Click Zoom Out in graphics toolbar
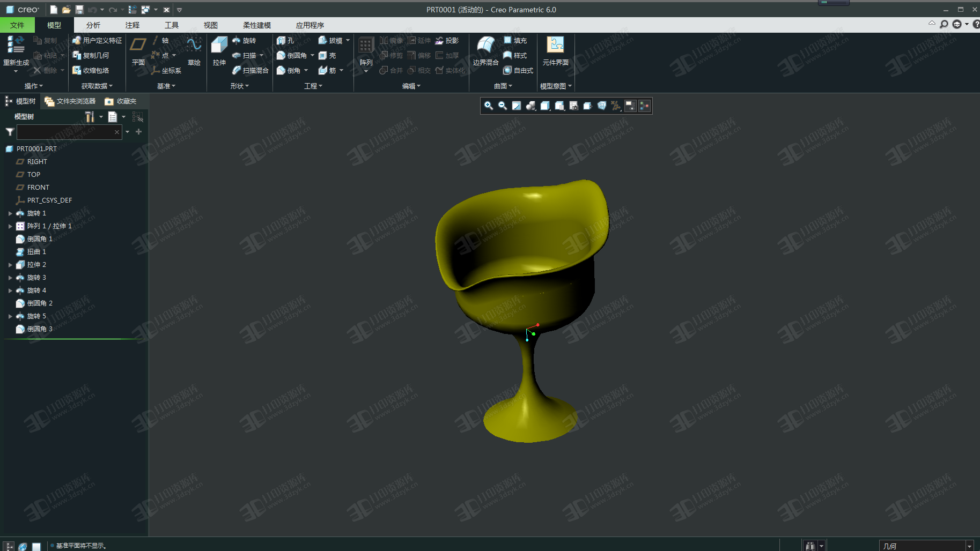 pos(503,106)
